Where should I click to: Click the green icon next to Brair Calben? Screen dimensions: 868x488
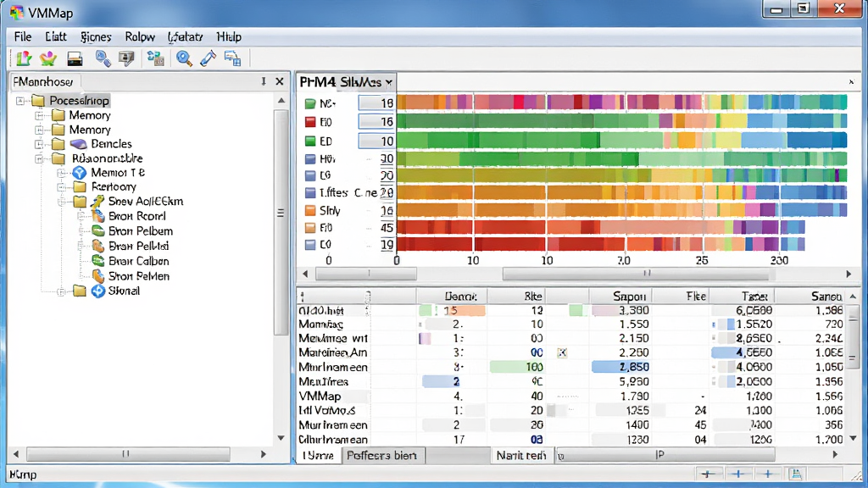point(98,261)
